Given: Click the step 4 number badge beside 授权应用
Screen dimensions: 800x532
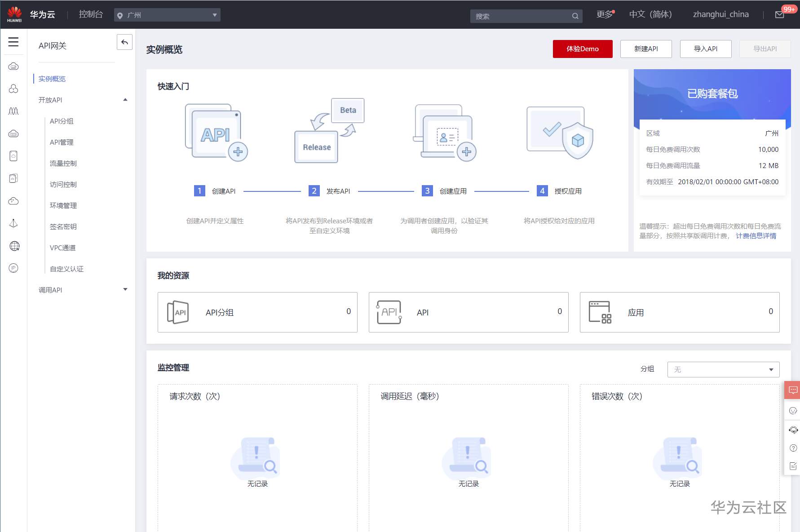Looking at the screenshot, I should [x=542, y=191].
